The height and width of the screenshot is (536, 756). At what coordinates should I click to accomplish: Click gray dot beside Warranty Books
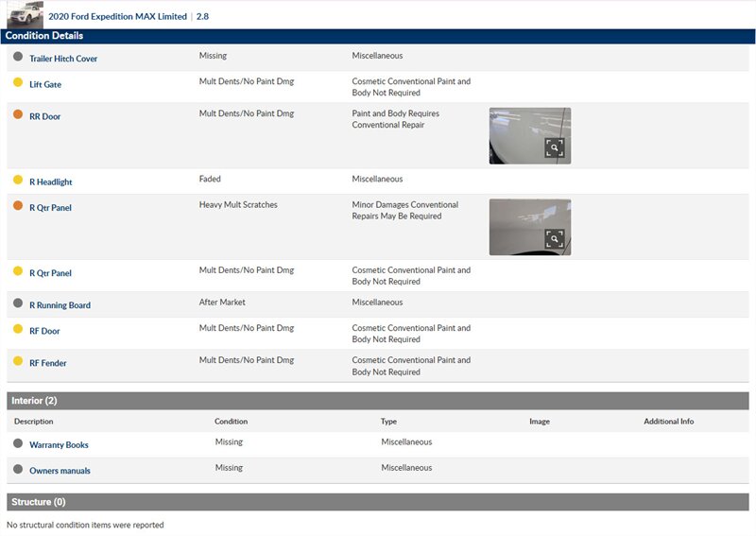pyautogui.click(x=18, y=443)
